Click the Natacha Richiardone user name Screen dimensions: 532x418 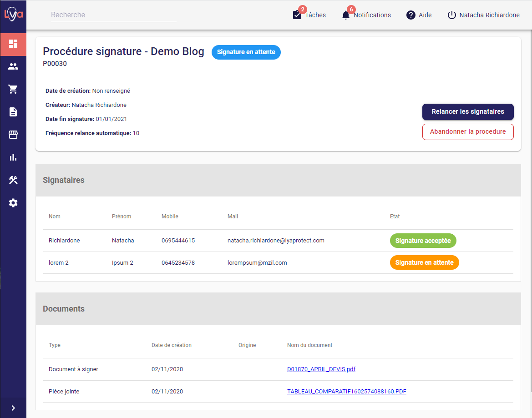[489, 15]
